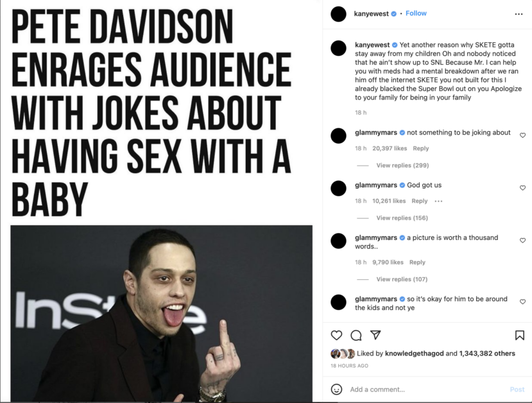Save post with the bookmark icon
The image size is (532, 403).
click(x=519, y=335)
